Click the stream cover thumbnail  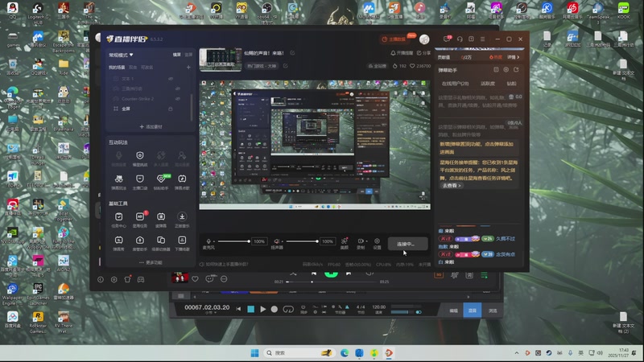pos(220,60)
